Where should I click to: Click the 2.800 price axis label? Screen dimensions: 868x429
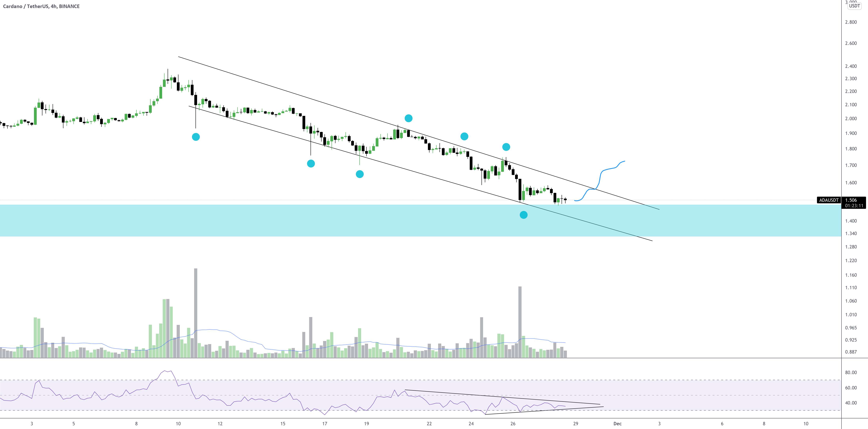click(851, 22)
